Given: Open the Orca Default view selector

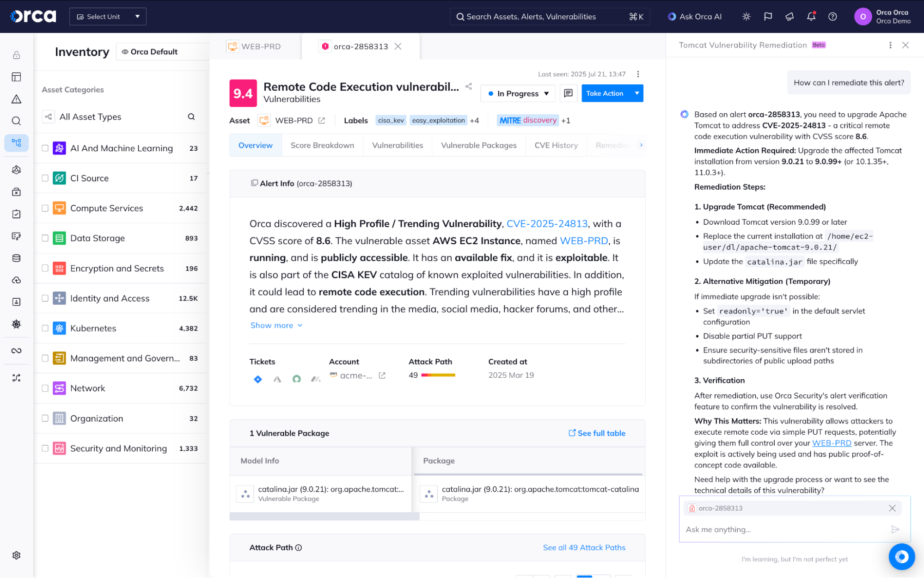Looking at the screenshot, I should coord(162,52).
